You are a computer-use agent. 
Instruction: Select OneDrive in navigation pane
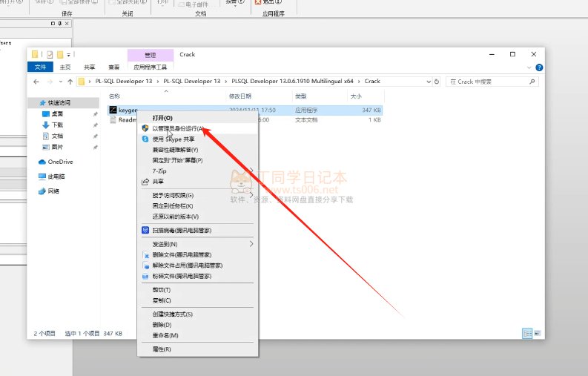(x=56, y=162)
